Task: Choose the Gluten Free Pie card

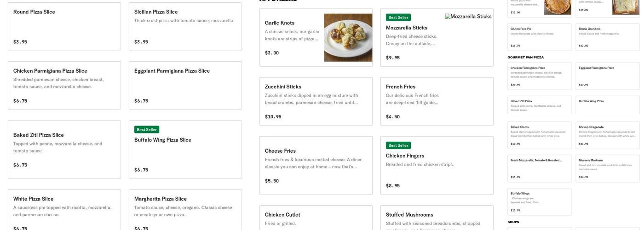Action: pos(539,37)
